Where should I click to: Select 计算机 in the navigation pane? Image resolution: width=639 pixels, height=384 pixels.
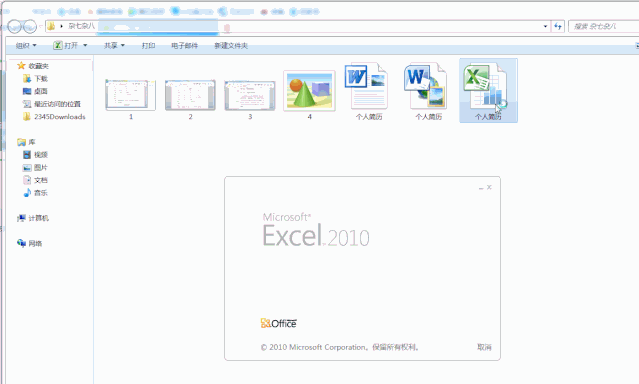[39, 218]
